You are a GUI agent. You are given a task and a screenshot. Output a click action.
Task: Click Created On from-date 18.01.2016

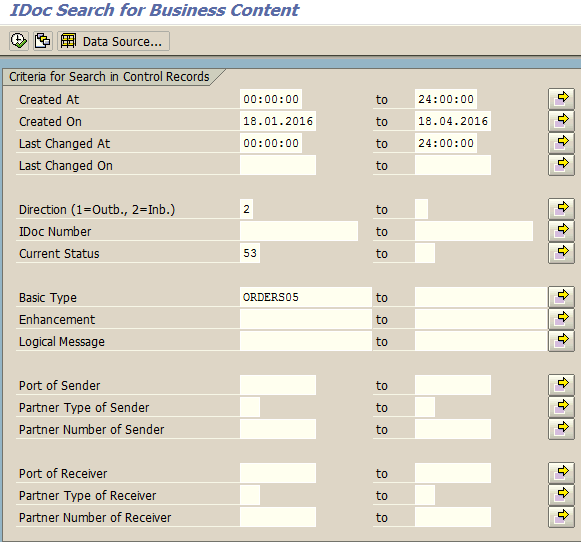click(x=278, y=121)
